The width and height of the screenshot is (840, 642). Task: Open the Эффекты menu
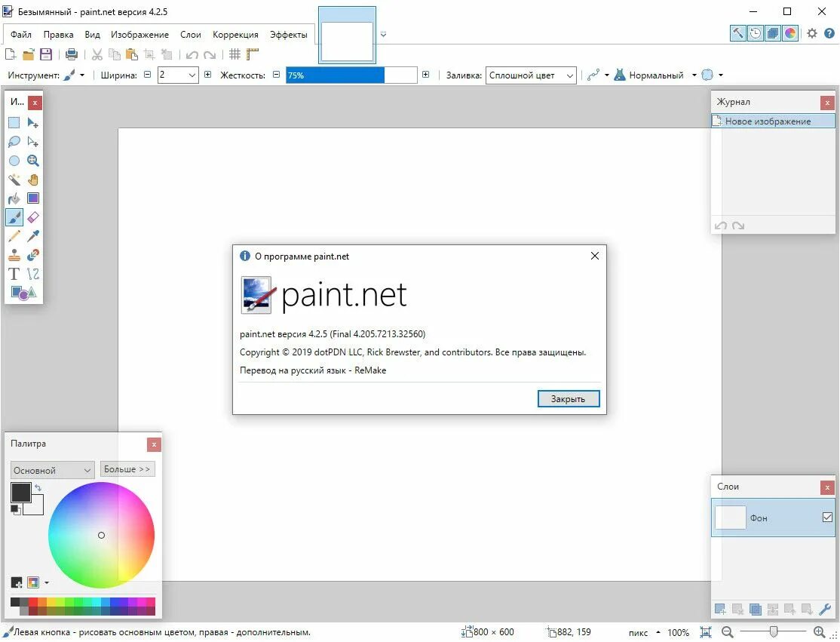289,34
